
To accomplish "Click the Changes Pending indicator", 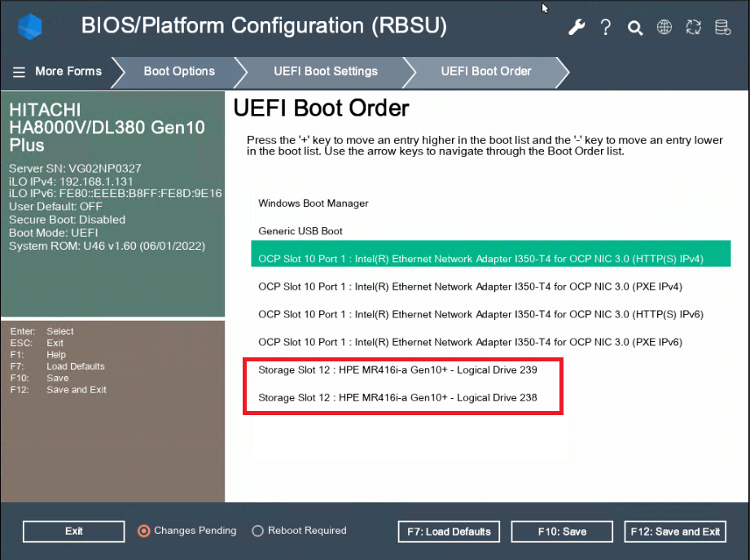I will 187,531.
